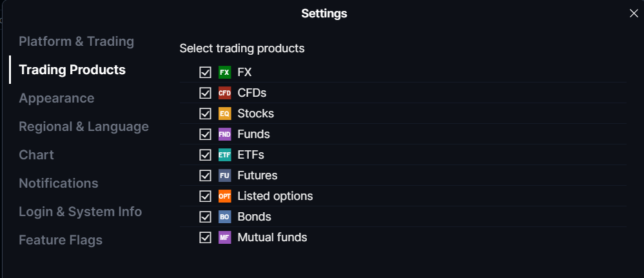The width and height of the screenshot is (644, 278).
Task: Disable the CFDs trading product checkbox
Action: point(206,93)
